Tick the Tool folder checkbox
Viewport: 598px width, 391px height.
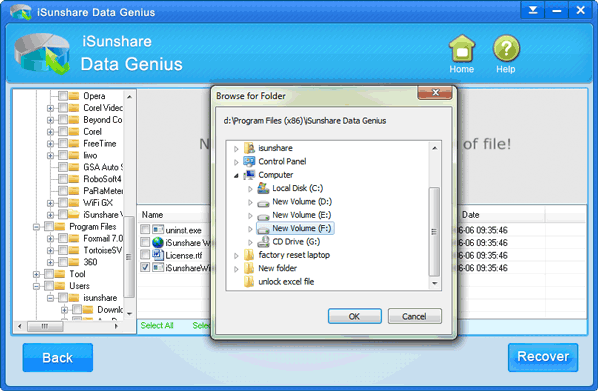[49, 274]
